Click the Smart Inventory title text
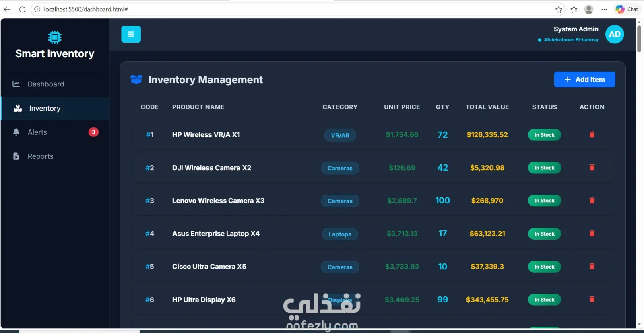Image resolution: width=644 pixels, height=333 pixels. click(55, 53)
